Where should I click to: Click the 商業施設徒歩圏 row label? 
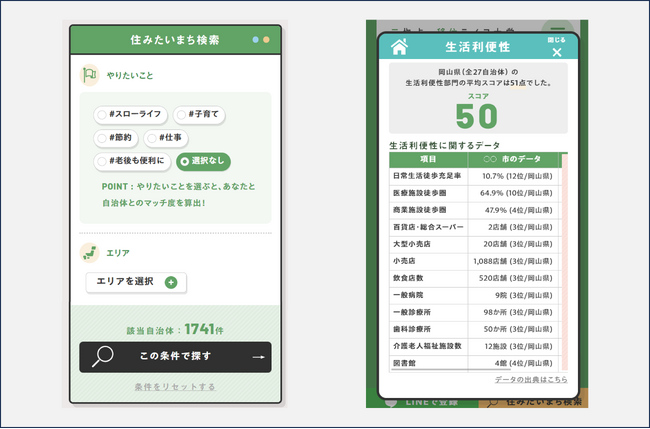420,210
